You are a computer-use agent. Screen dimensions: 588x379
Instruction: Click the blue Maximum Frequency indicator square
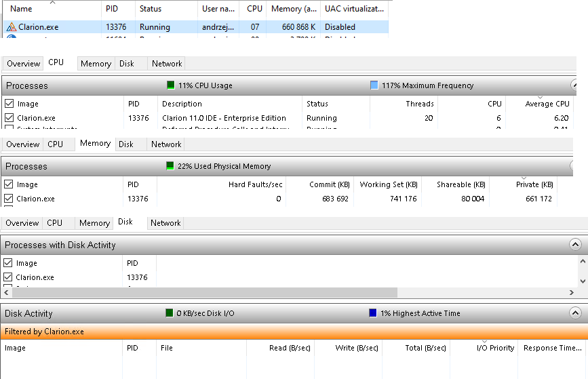374,85
